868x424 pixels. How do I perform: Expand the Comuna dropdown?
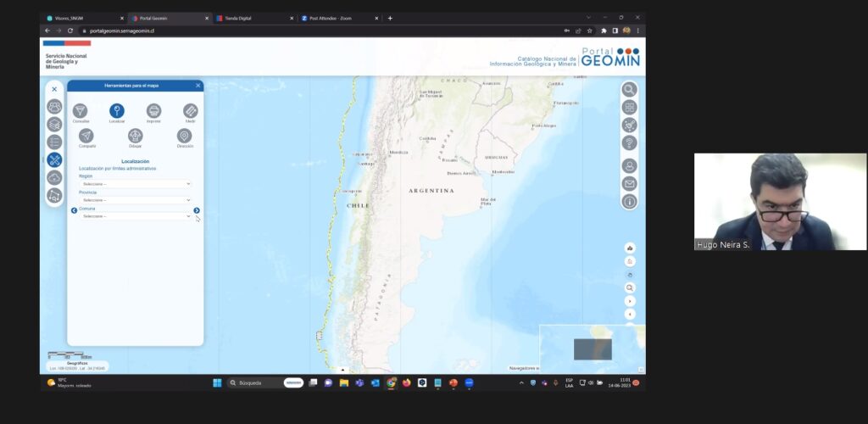click(136, 216)
